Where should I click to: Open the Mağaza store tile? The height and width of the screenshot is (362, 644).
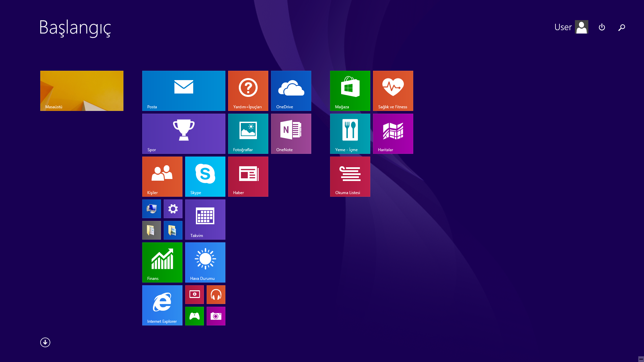(x=350, y=90)
